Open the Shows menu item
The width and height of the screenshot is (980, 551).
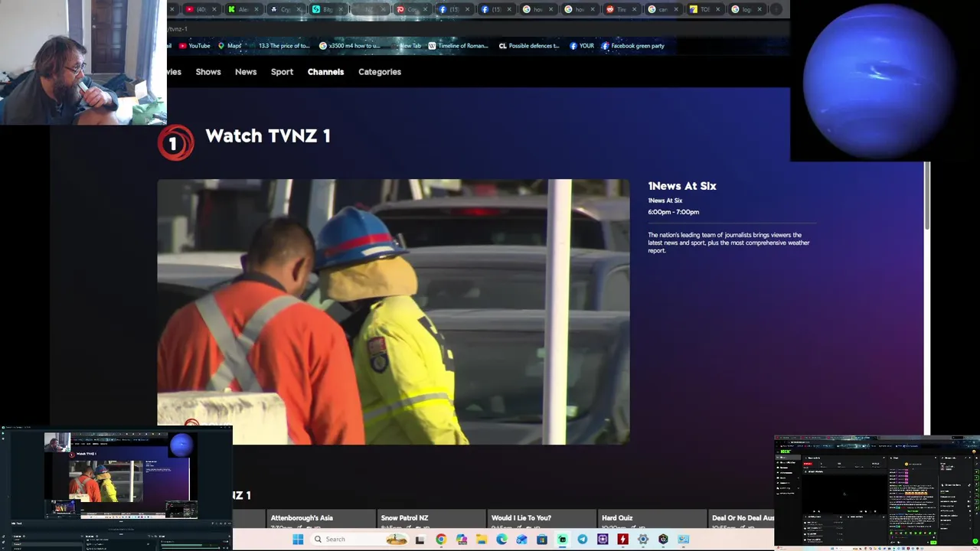click(208, 72)
